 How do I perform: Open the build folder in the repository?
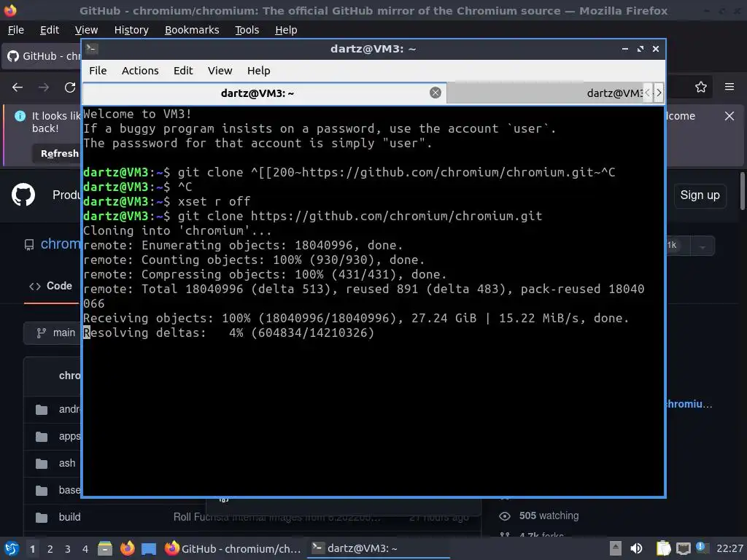[x=69, y=517]
